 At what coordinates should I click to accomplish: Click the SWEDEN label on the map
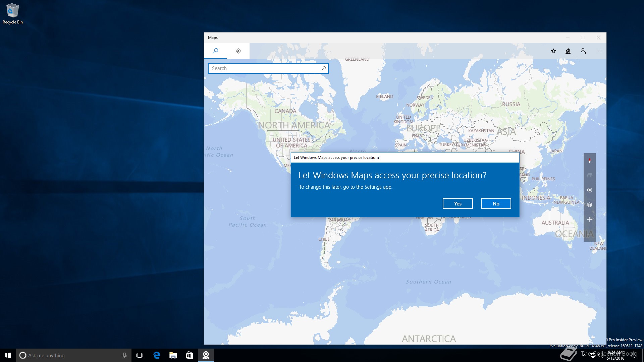[x=425, y=98]
